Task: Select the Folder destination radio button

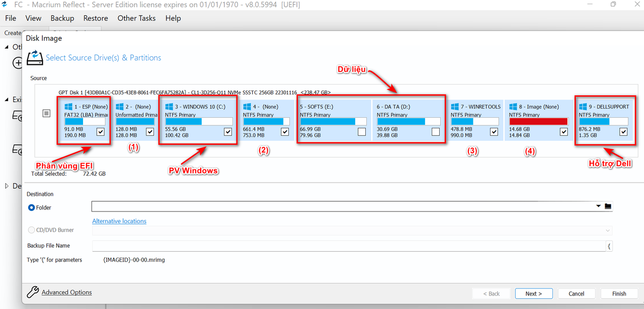Action: (31, 207)
